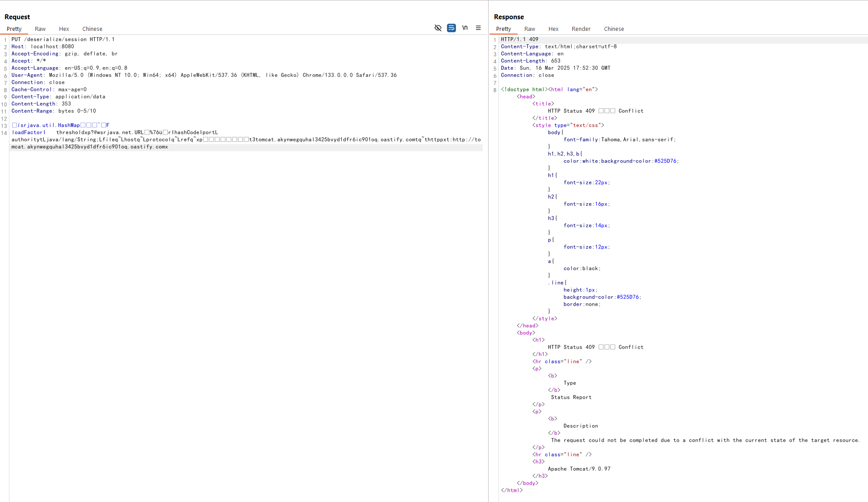Open the Response Chinese tab

point(614,29)
